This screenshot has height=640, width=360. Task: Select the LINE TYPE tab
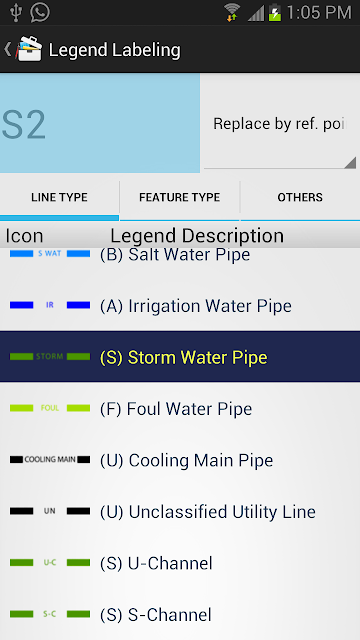[x=60, y=198]
